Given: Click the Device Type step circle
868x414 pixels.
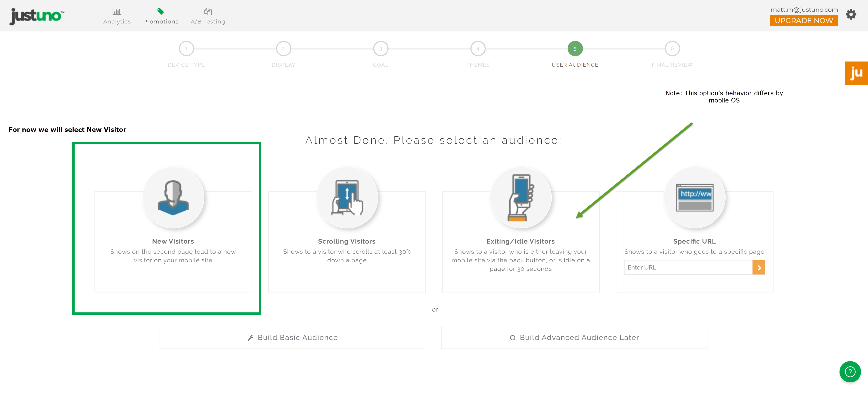Looking at the screenshot, I should [186, 49].
